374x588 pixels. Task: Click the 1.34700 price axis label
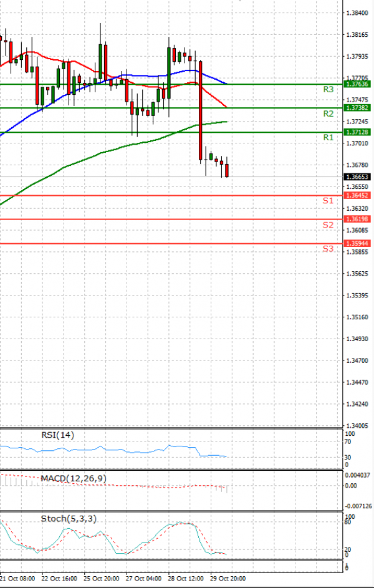tap(357, 361)
